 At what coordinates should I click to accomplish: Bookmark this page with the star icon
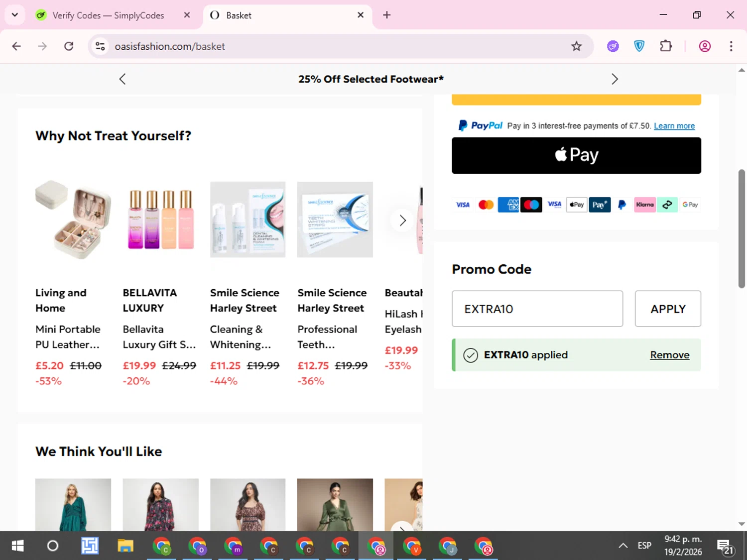(576, 46)
